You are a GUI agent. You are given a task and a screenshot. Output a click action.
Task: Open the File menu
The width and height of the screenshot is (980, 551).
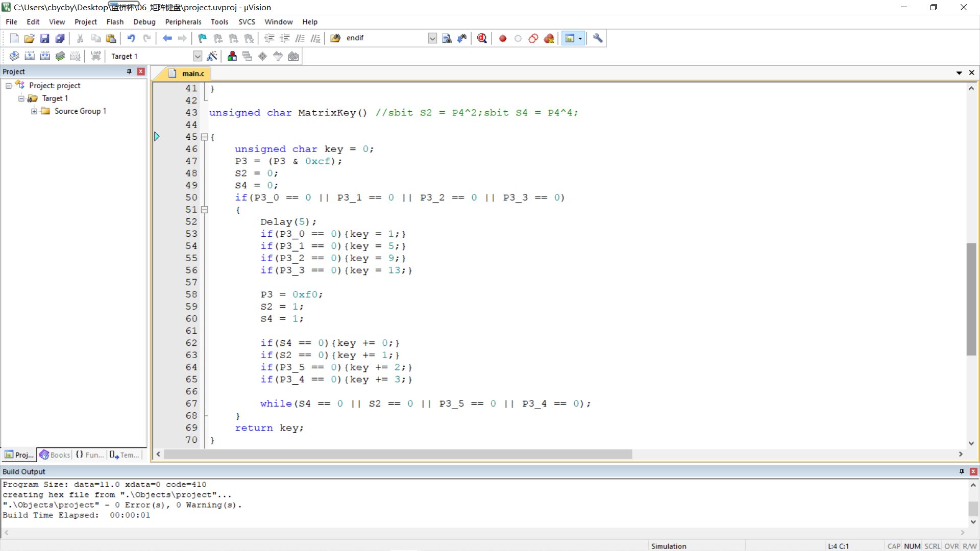[11, 22]
